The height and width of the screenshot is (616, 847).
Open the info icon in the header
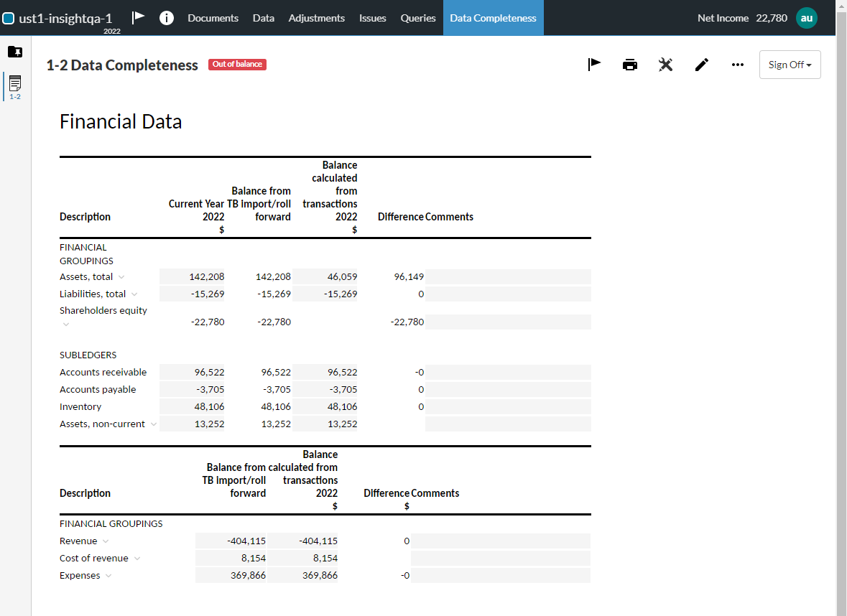[166, 18]
